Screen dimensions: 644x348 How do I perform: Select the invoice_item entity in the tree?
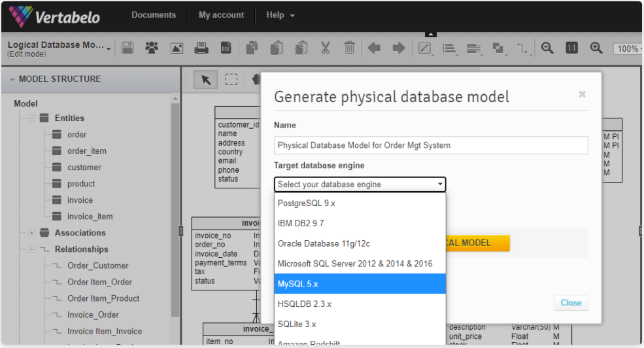coord(90,217)
